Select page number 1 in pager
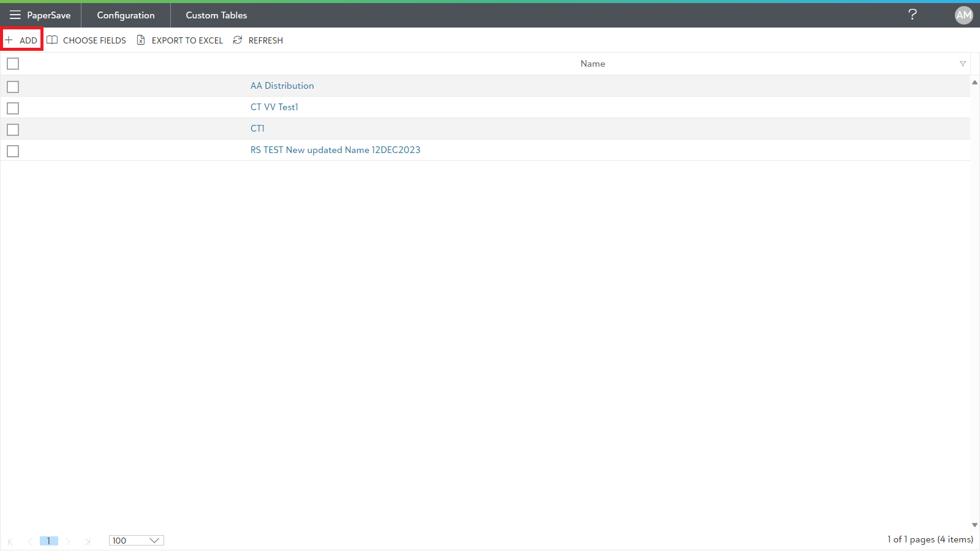Image resolution: width=980 pixels, height=551 pixels. pos(49,541)
